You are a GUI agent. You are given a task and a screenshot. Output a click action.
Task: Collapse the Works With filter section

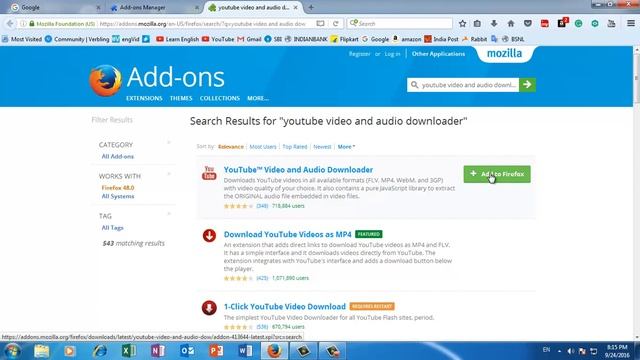(x=169, y=174)
